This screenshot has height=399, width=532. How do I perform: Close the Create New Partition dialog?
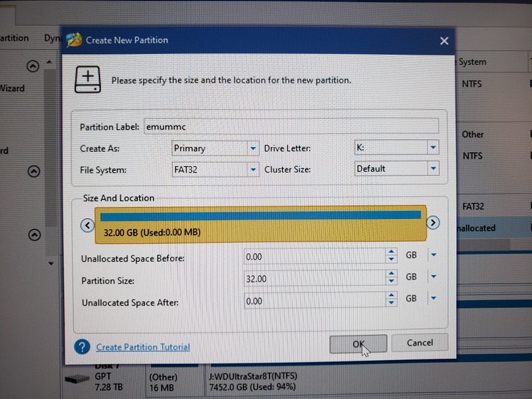(444, 41)
